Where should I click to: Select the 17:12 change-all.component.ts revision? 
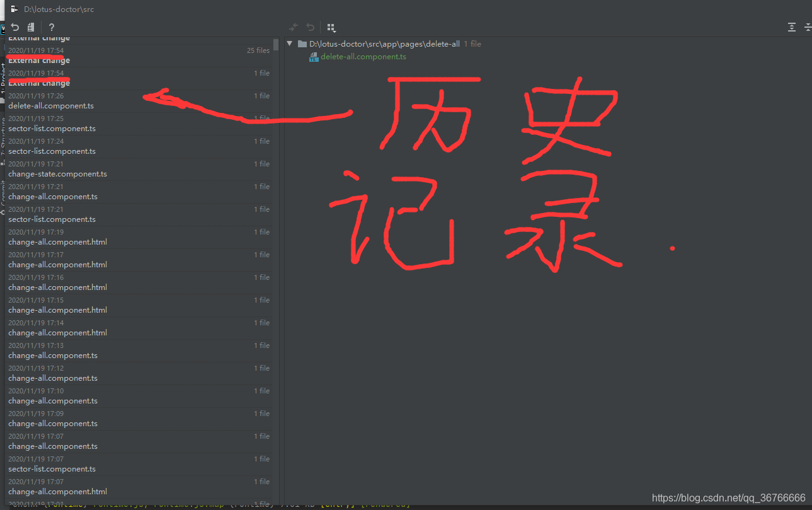click(139, 373)
